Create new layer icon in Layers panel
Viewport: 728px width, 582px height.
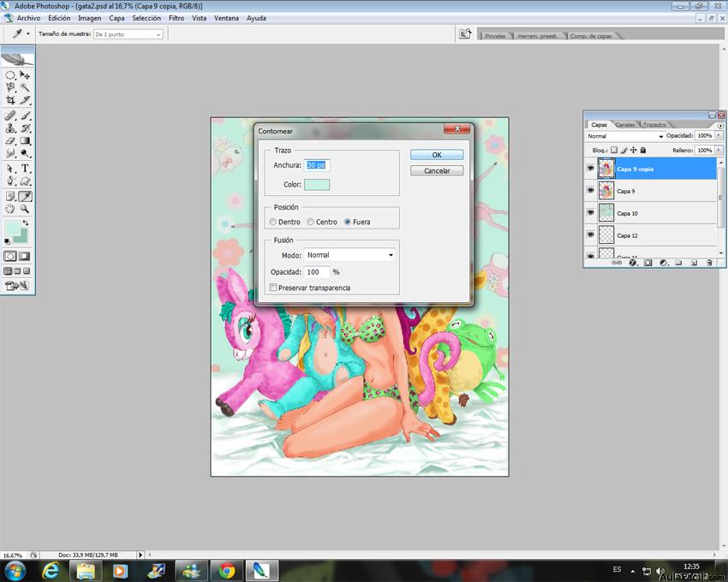click(x=694, y=263)
